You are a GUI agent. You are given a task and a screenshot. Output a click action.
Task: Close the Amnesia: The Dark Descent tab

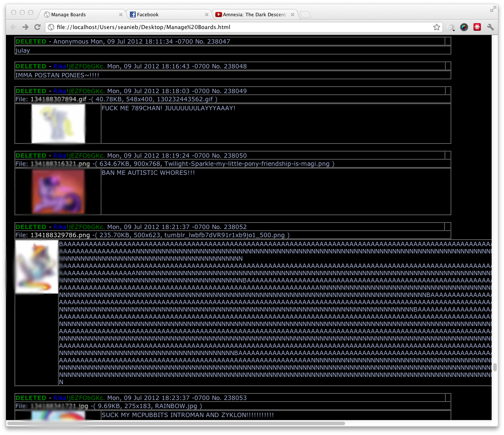(293, 15)
